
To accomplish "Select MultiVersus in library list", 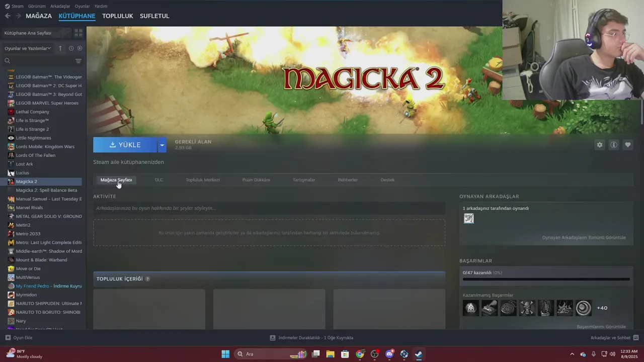I will tap(28, 278).
